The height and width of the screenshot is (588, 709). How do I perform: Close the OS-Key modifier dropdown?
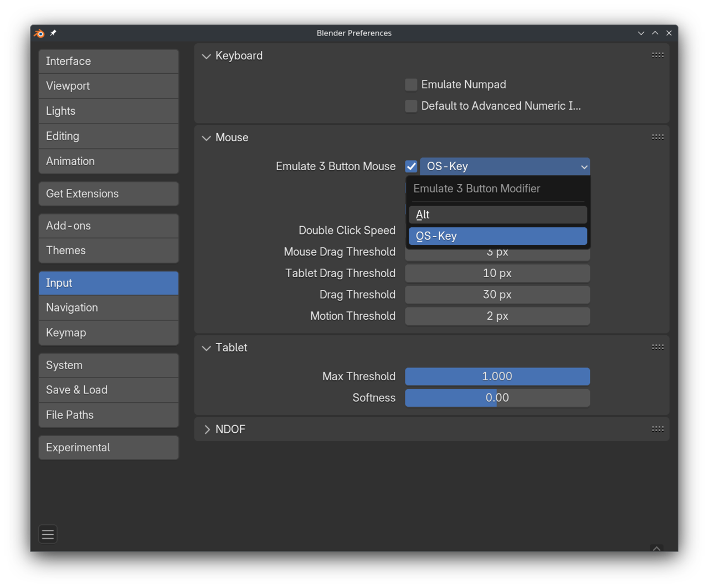coord(505,166)
